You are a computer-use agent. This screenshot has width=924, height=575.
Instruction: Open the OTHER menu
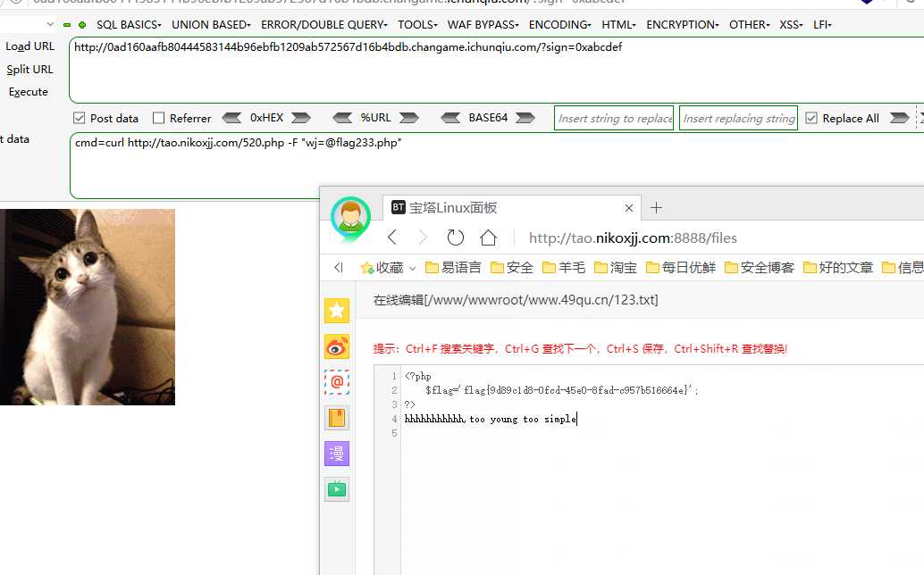(750, 25)
